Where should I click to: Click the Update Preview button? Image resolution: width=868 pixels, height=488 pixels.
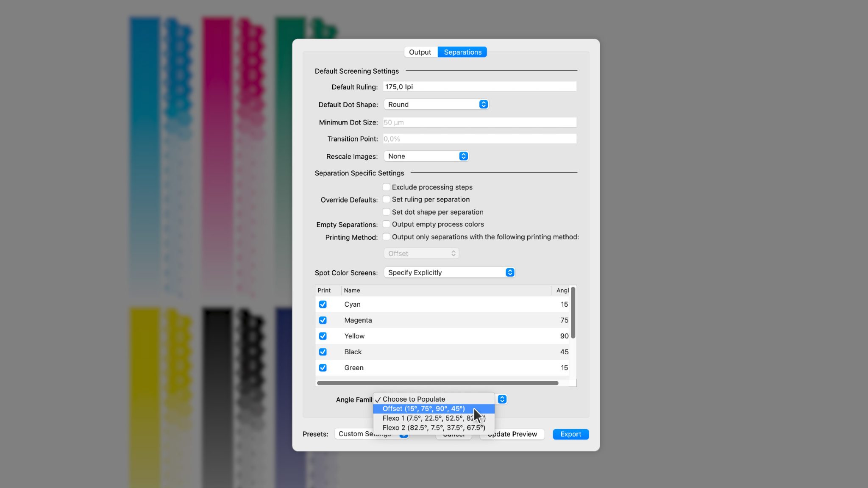click(515, 434)
